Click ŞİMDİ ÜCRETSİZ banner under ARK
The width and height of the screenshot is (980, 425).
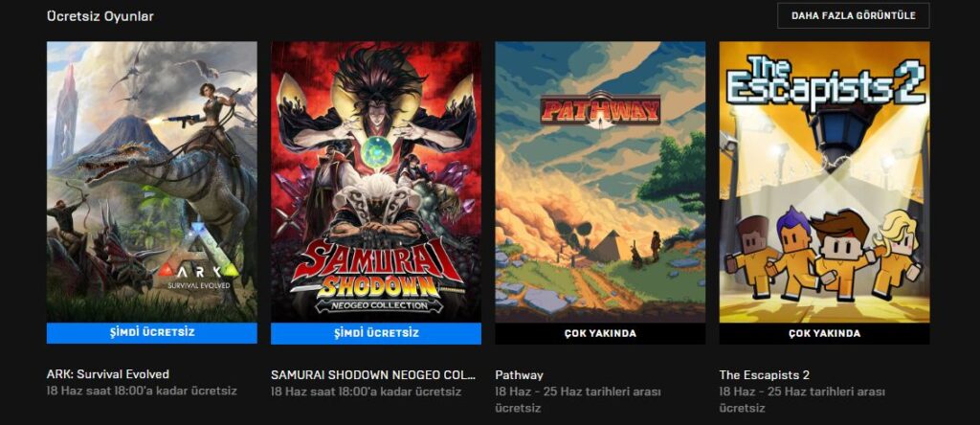tap(152, 333)
